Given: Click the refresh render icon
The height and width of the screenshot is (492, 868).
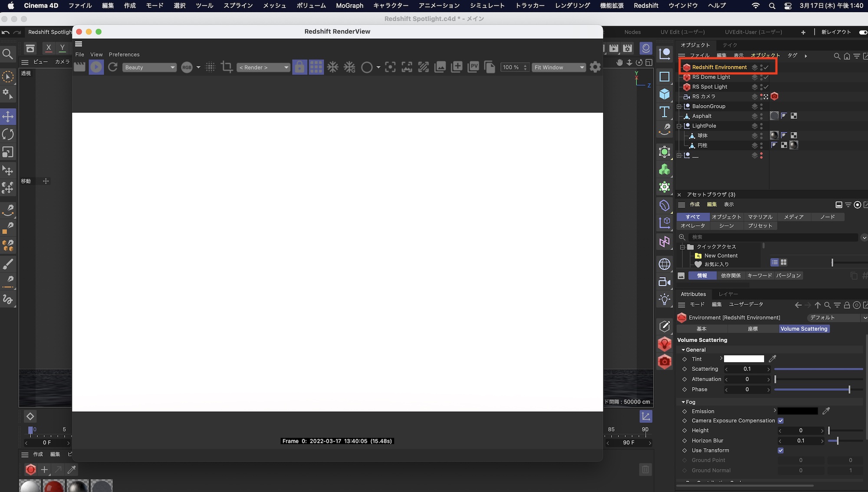Looking at the screenshot, I should (x=113, y=67).
